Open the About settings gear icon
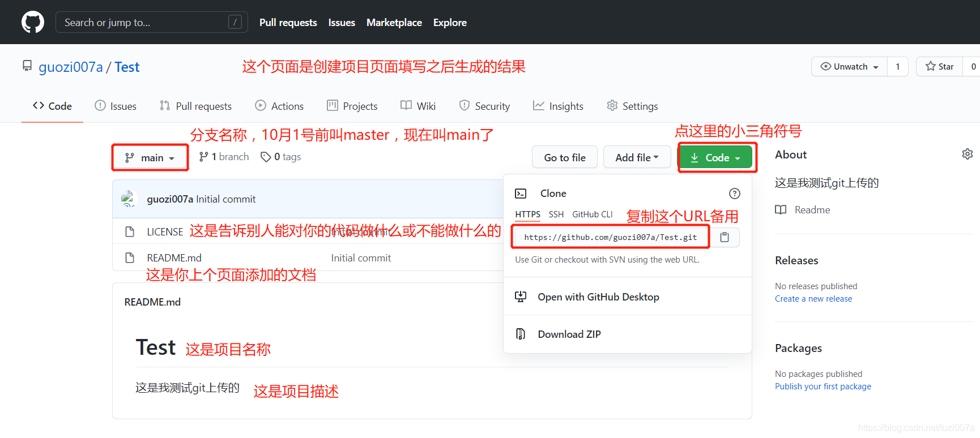 (968, 154)
